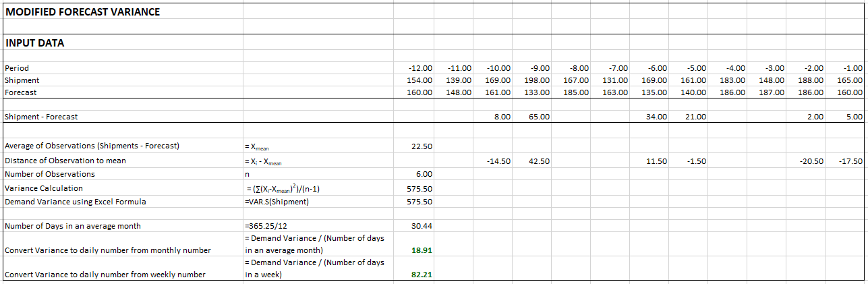This screenshot has width=868, height=284.
Task: Select the difference value 34.00
Action: click(657, 117)
